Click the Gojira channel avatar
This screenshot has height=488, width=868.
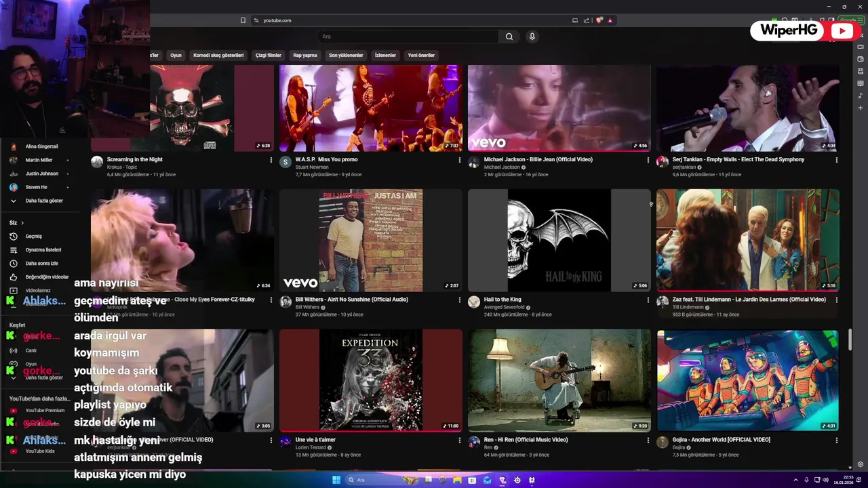tap(663, 442)
